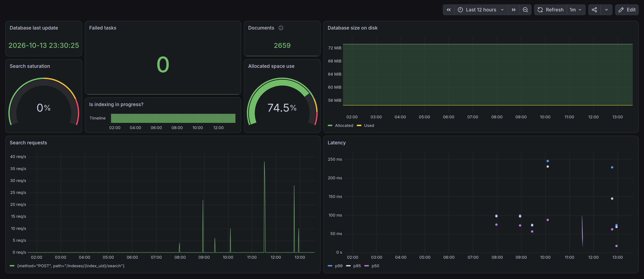Shift time range backward with double-left arrows
The height and width of the screenshot is (279, 644).
click(448, 10)
